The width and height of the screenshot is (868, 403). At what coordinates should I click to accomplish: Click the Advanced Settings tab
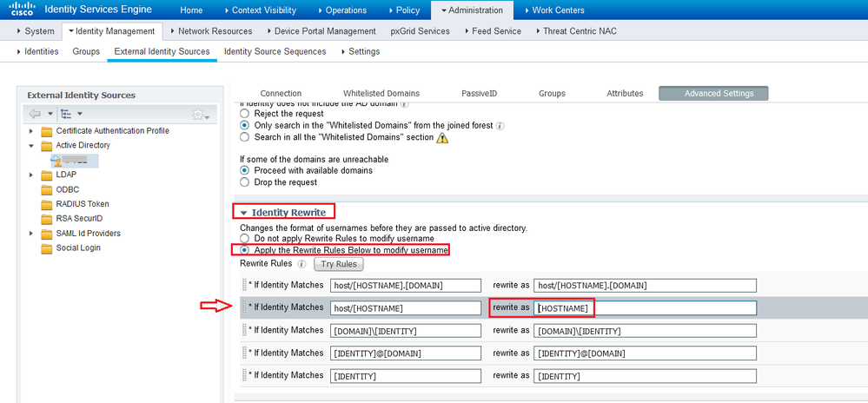[x=713, y=94]
